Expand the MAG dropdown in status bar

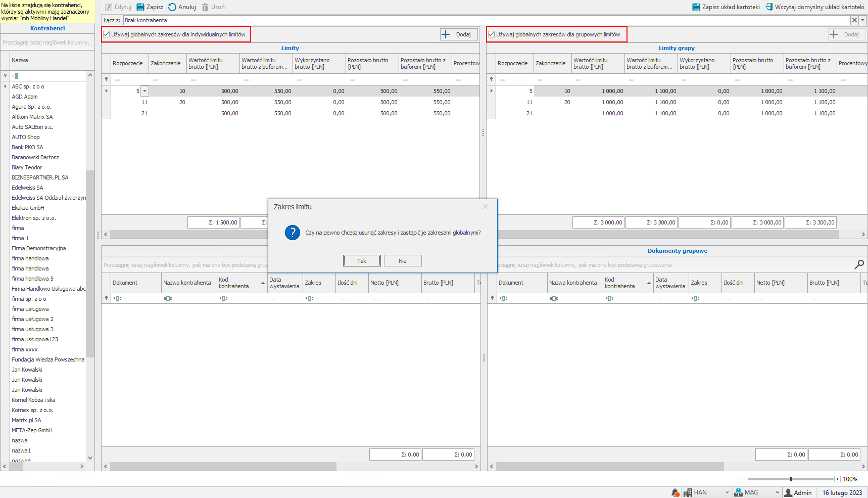pyautogui.click(x=777, y=492)
